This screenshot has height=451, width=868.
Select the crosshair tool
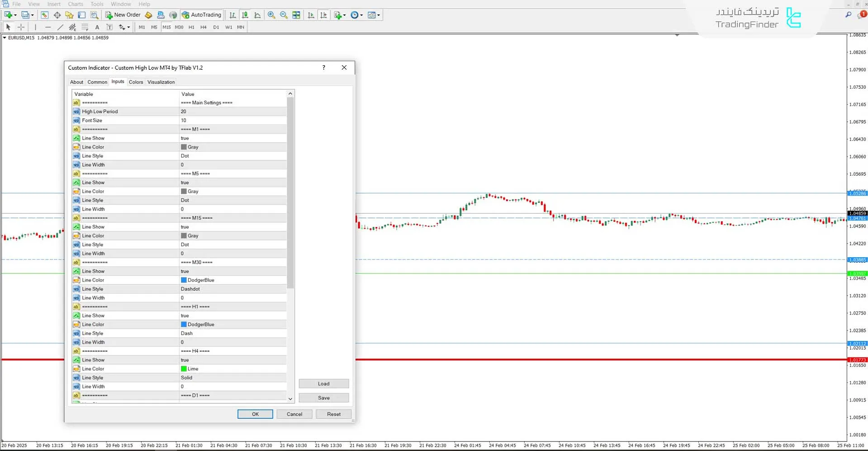21,27
